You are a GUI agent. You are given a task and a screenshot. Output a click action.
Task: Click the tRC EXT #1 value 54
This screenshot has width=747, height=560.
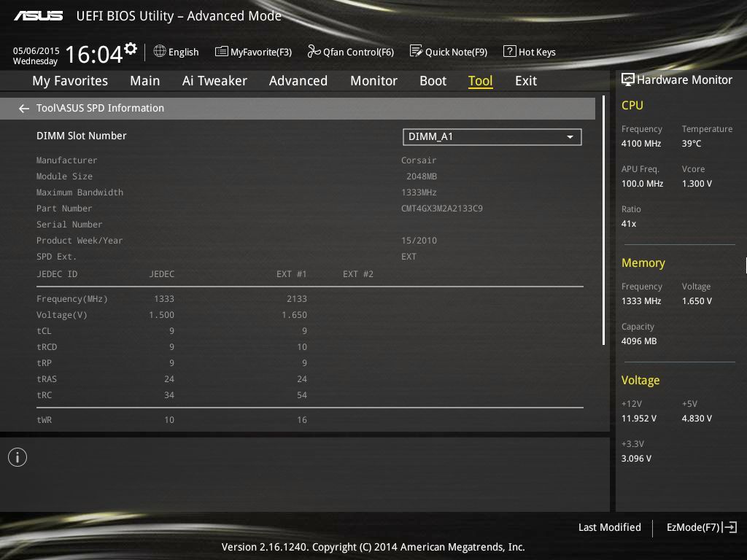(x=302, y=395)
